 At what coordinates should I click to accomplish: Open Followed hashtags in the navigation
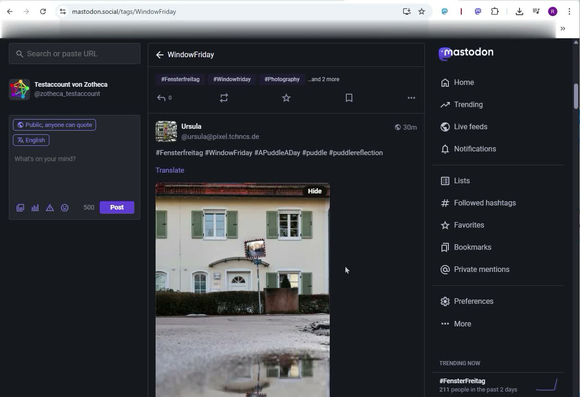478,203
